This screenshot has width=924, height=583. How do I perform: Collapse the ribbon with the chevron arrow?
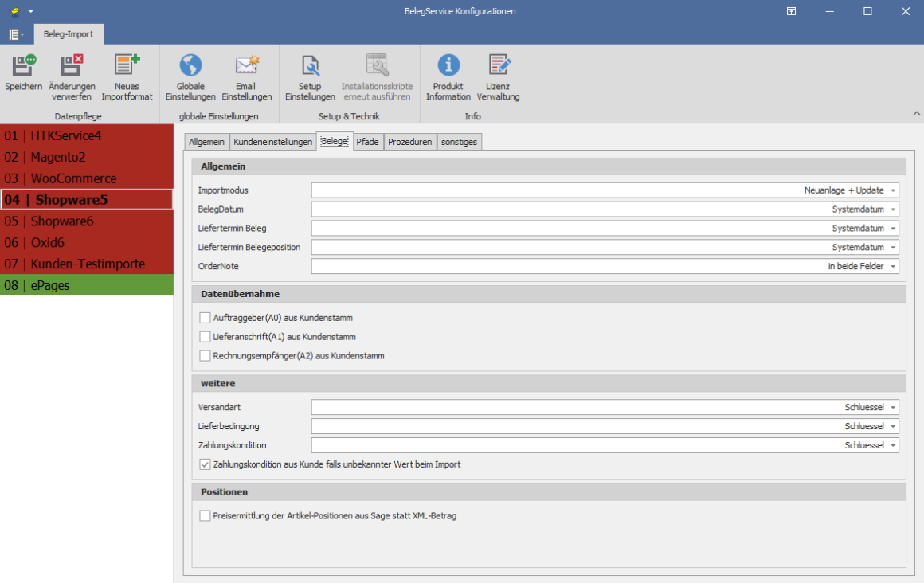click(916, 115)
